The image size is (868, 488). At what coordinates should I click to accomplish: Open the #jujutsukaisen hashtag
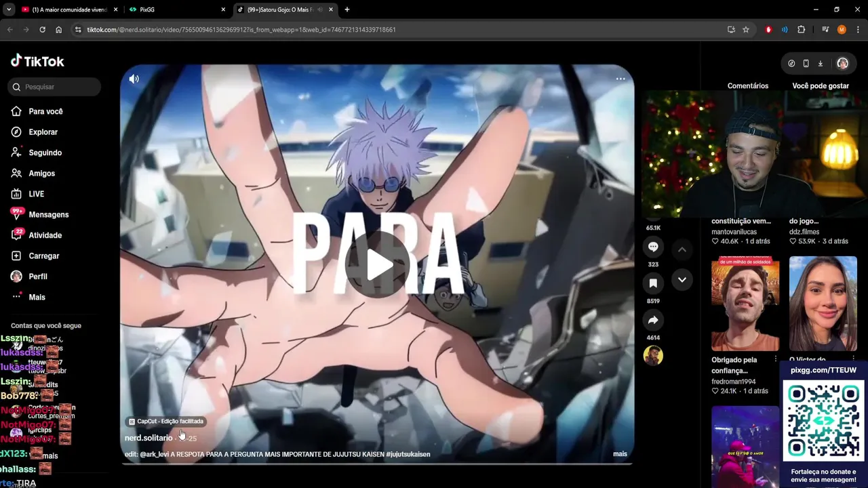(408, 454)
